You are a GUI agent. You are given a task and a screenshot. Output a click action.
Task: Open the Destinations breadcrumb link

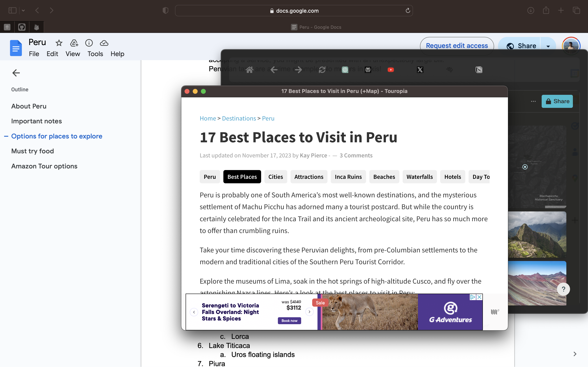click(239, 118)
